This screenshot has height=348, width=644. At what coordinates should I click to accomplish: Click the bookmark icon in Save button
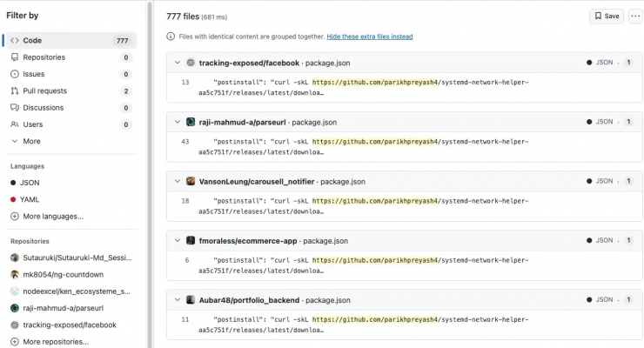[598, 16]
